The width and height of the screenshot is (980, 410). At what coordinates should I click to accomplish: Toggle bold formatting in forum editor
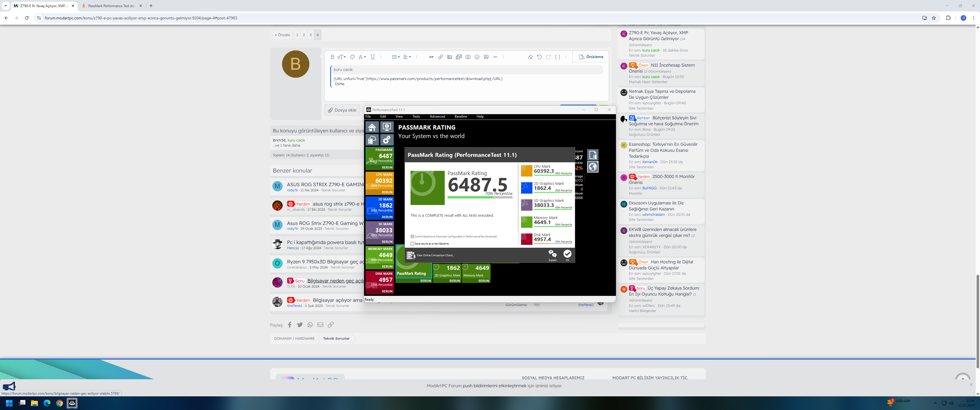[332, 57]
